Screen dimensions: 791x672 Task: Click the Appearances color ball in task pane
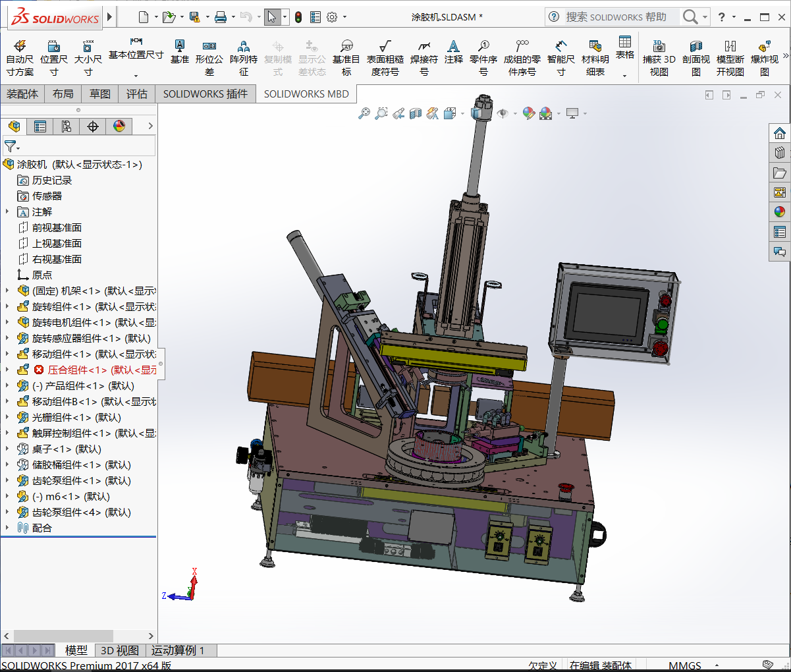[x=780, y=212]
